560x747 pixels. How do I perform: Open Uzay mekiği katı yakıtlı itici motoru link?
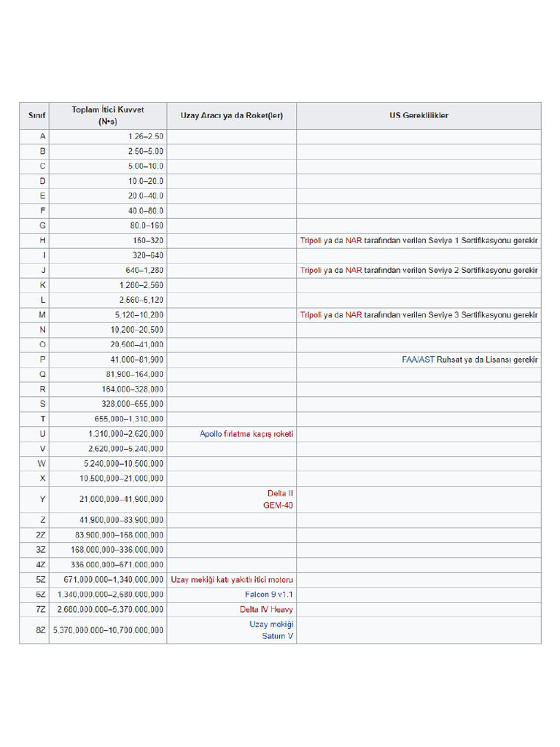coord(232,580)
